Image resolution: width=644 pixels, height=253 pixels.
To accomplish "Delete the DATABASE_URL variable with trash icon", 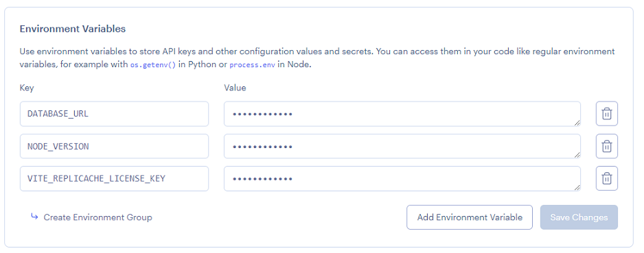I will [x=607, y=114].
